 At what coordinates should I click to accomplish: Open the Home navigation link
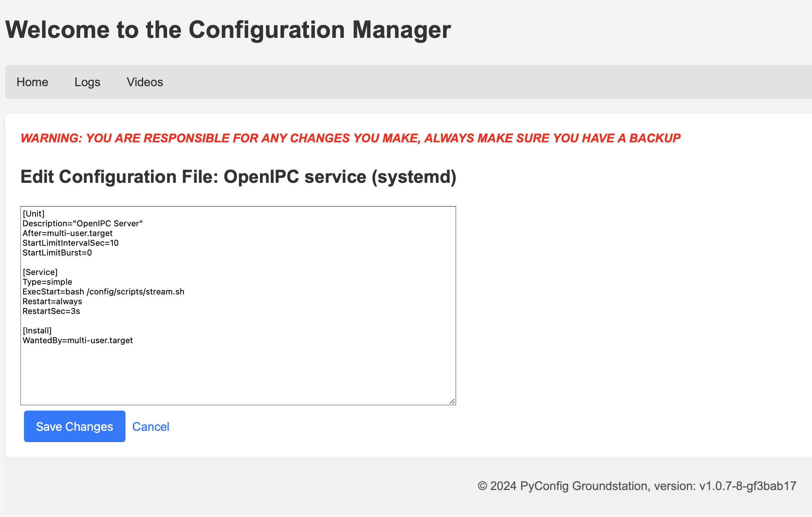point(32,82)
